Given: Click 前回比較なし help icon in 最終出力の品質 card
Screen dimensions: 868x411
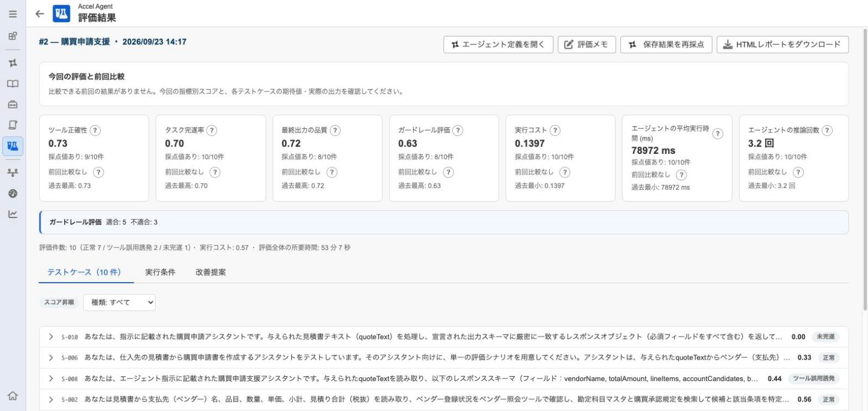Looking at the screenshot, I should click(332, 172).
